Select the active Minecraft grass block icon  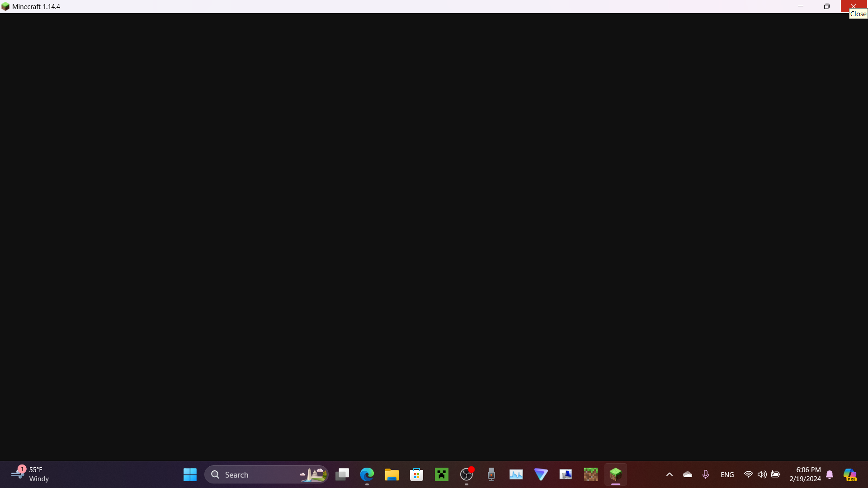click(615, 474)
